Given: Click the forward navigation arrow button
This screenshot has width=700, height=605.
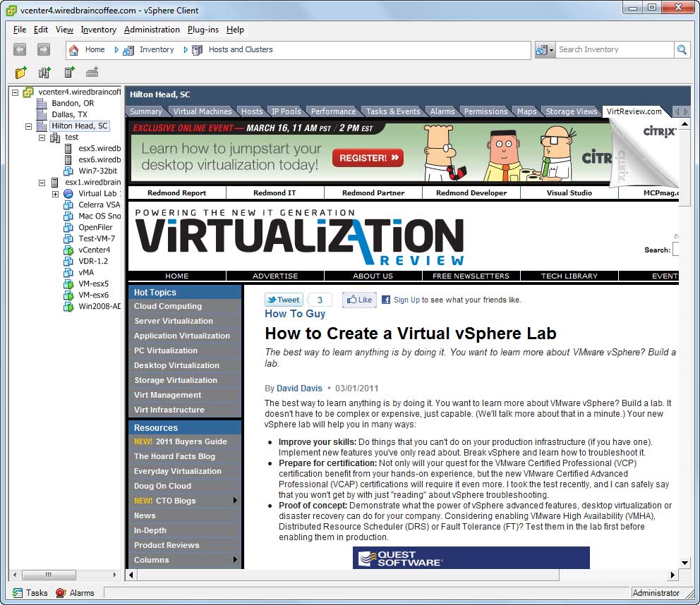Looking at the screenshot, I should coord(43,49).
